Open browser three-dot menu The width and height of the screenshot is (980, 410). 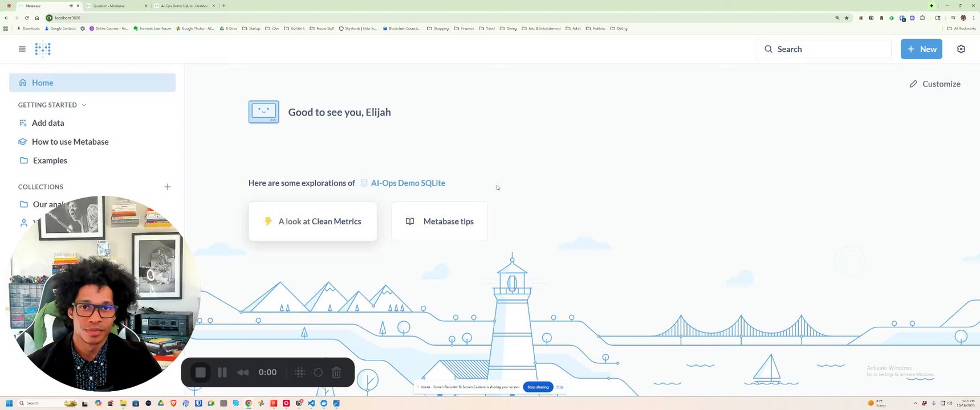[974, 18]
